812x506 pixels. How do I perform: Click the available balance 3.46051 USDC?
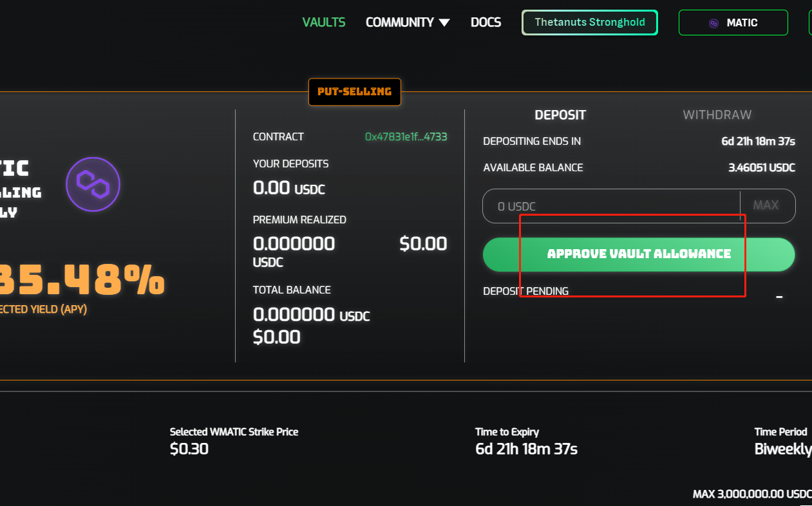[761, 168]
